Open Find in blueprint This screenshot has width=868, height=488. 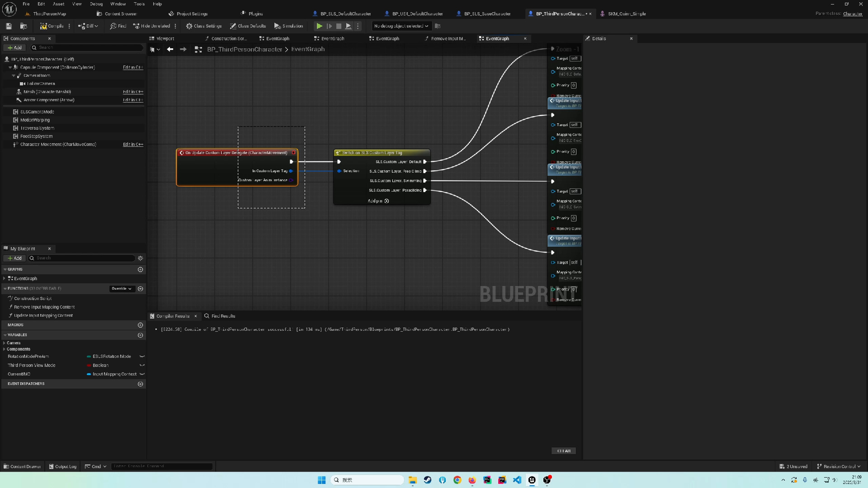(x=118, y=26)
